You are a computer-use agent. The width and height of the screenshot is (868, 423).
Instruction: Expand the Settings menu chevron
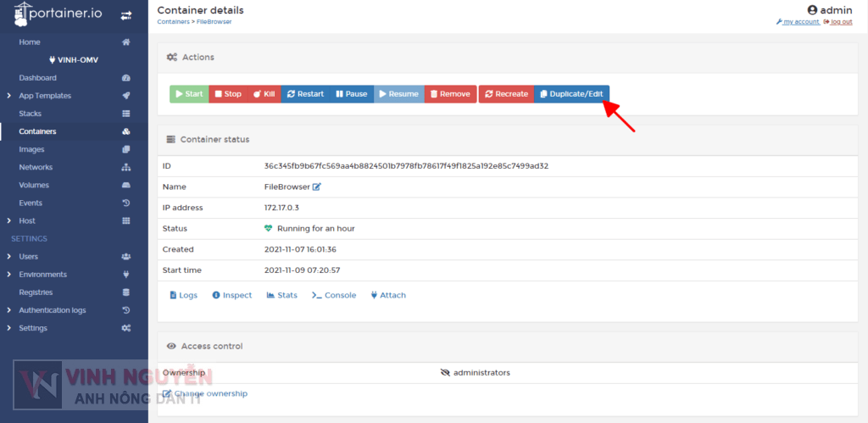(8, 328)
